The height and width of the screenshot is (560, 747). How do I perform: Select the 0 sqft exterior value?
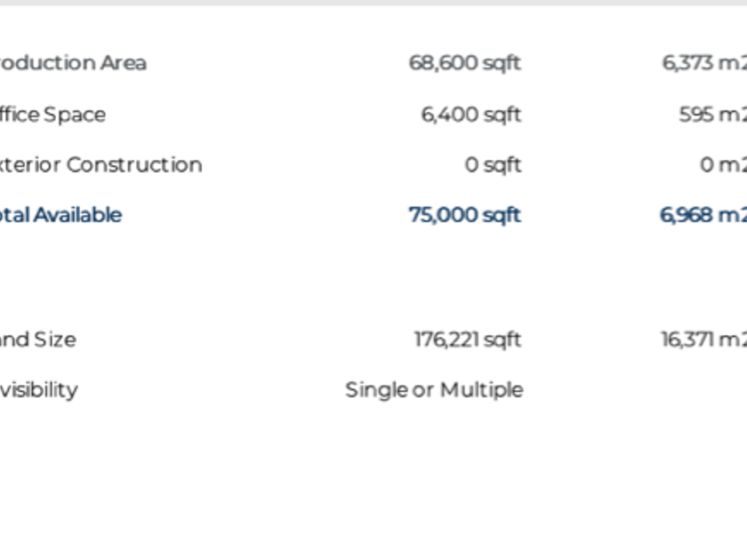point(492,164)
